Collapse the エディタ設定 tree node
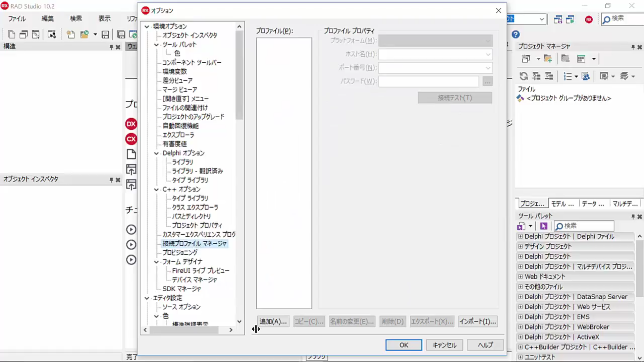This screenshot has width=644, height=362. [x=147, y=298]
